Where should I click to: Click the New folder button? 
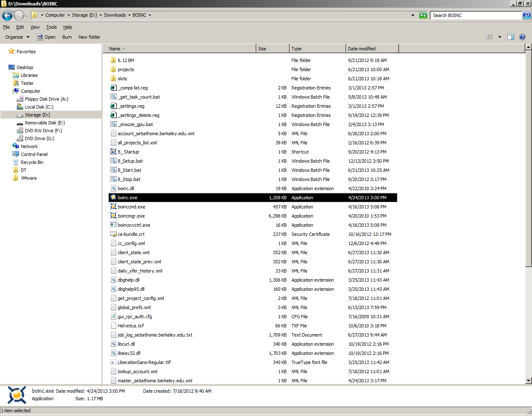coord(89,37)
